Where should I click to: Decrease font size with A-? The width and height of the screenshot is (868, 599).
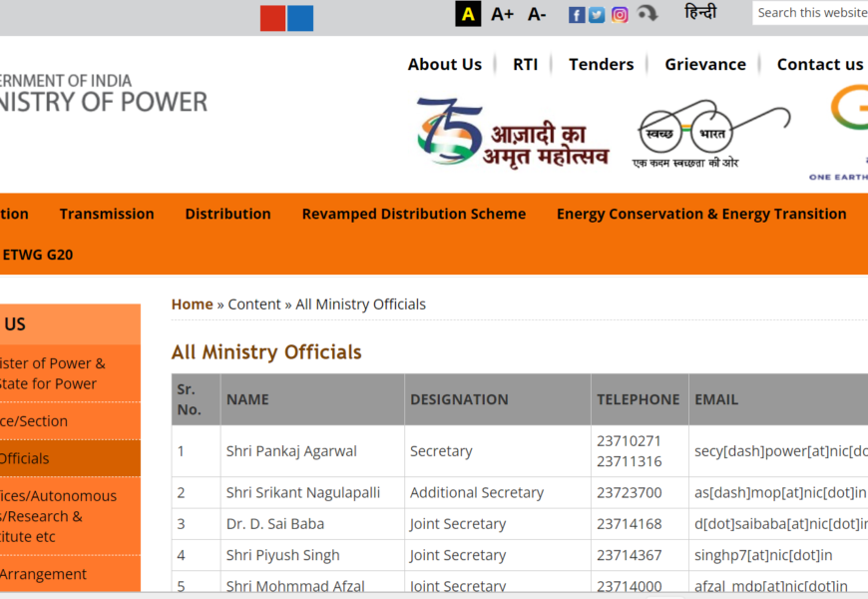pyautogui.click(x=537, y=14)
